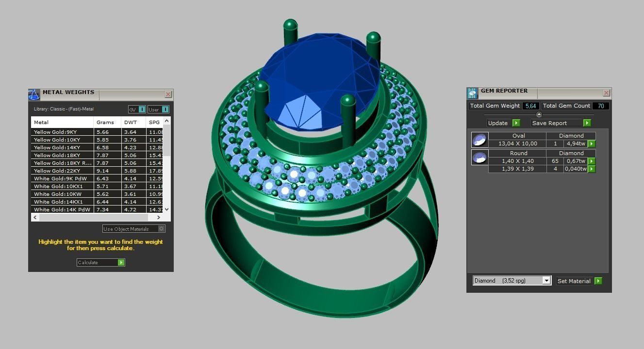Click green arrow for 4,94tw row
Viewport: 644px width, 349px height.
(x=591, y=144)
